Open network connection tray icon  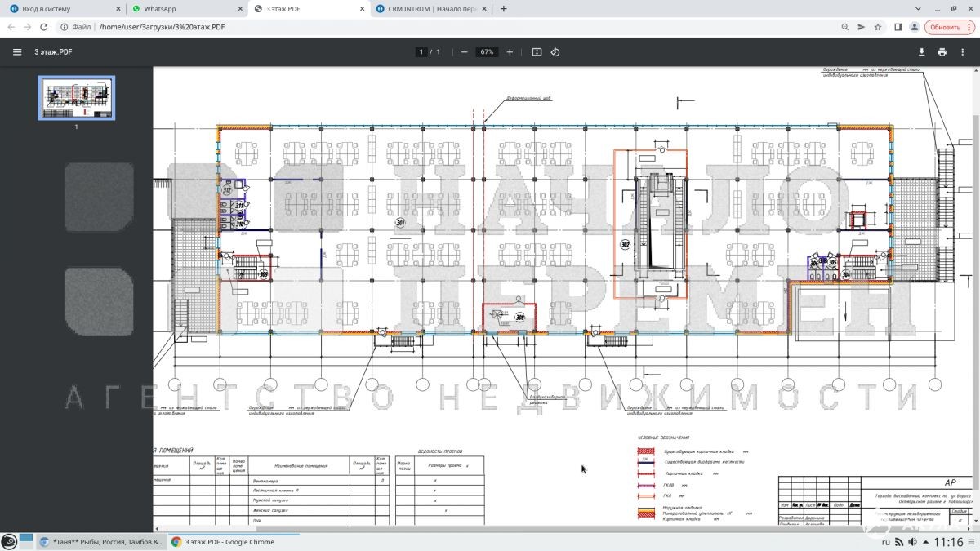[899, 542]
